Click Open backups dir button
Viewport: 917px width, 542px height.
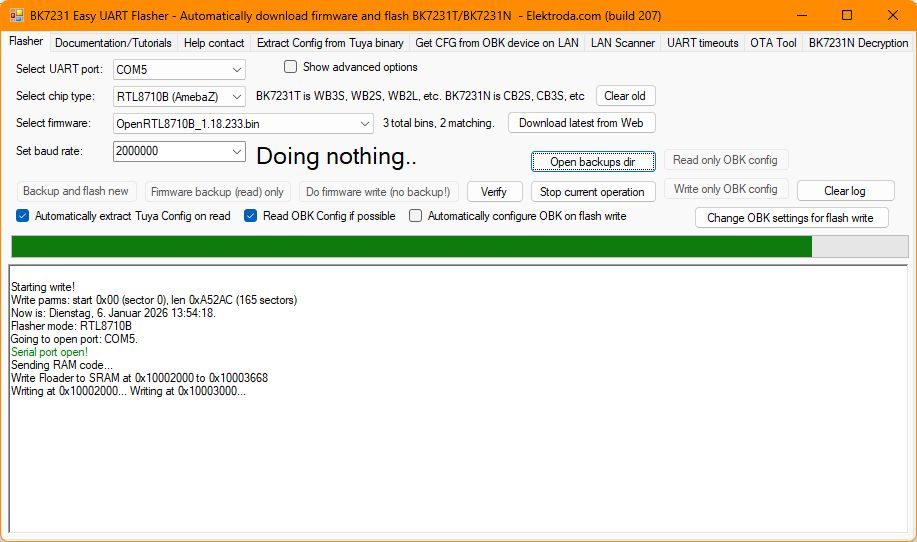click(593, 161)
